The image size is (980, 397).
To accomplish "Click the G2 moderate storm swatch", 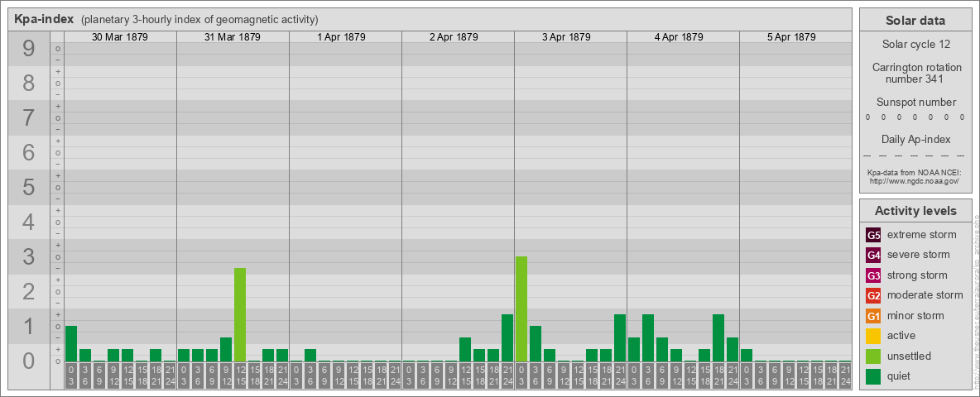I will pos(873,295).
